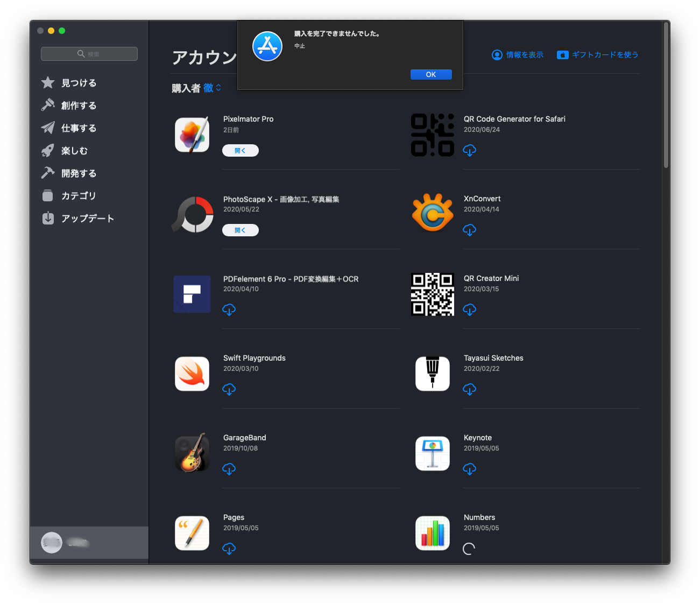Click 開く button for PhotoScape X
Screen dimensions: 700x604
coord(241,230)
